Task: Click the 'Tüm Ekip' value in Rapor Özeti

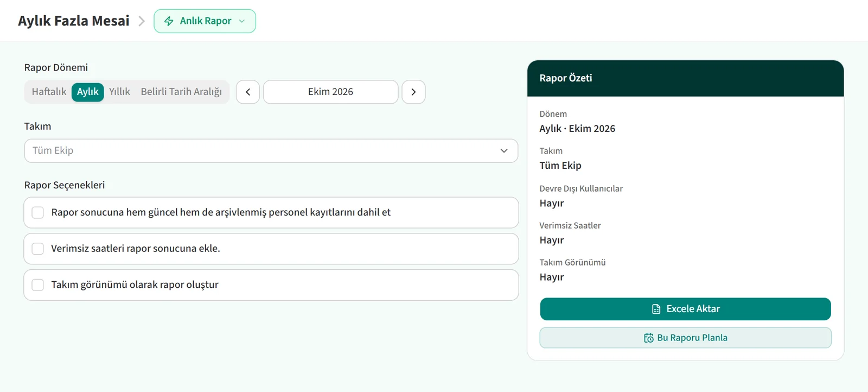Action: pyautogui.click(x=560, y=166)
